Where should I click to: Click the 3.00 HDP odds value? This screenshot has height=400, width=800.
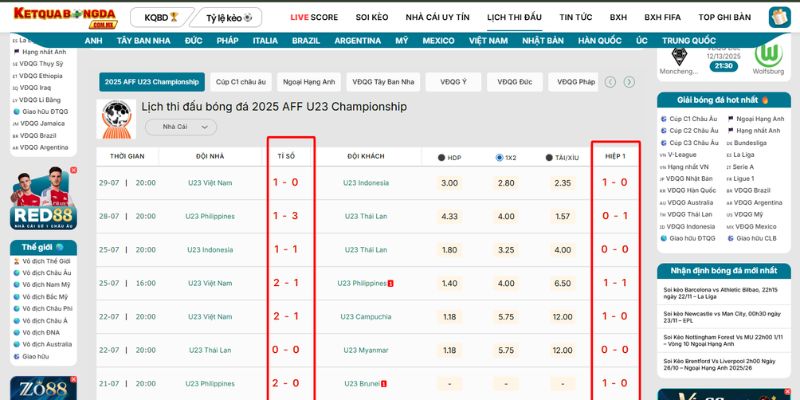[449, 183]
